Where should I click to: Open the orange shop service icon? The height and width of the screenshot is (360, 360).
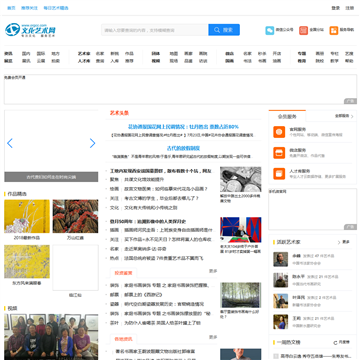pos(279,153)
